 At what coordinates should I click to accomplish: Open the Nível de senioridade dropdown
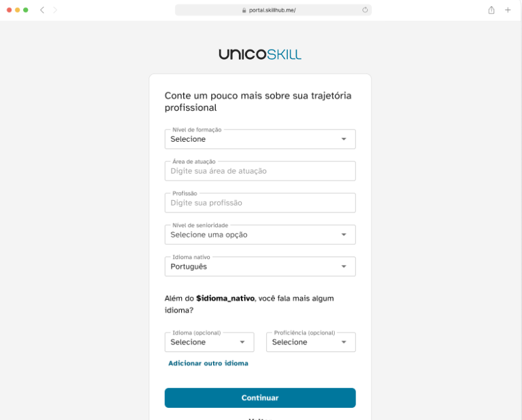click(260, 235)
